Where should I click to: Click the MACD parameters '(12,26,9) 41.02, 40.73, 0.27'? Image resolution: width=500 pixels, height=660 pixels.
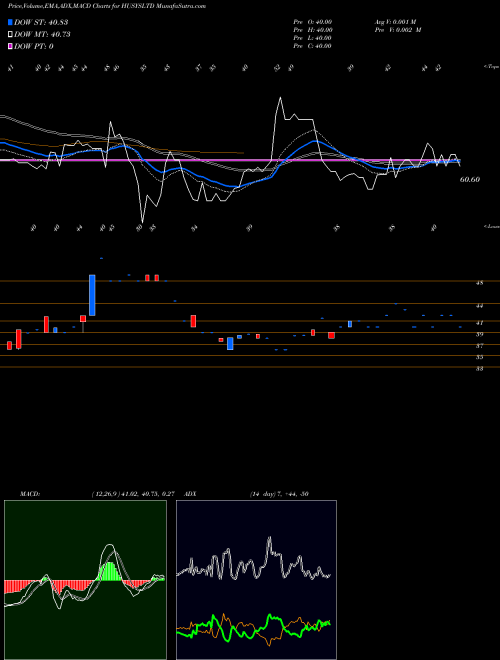click(133, 494)
